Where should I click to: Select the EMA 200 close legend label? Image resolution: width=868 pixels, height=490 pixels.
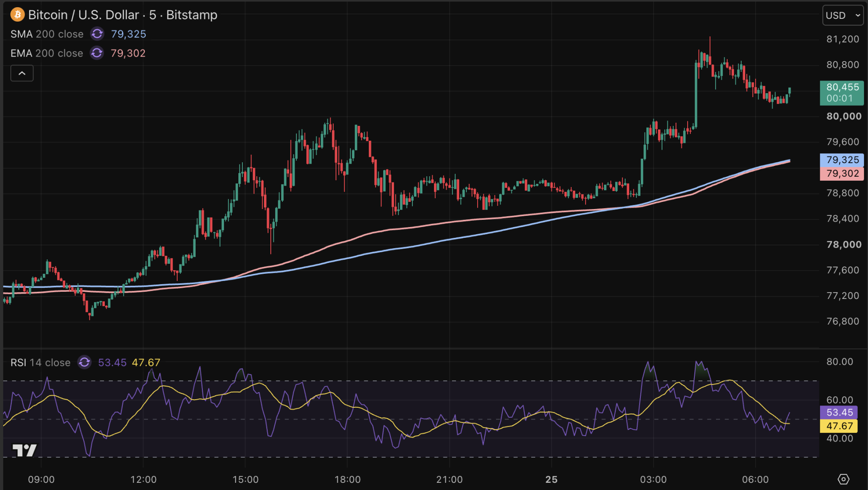pos(47,53)
